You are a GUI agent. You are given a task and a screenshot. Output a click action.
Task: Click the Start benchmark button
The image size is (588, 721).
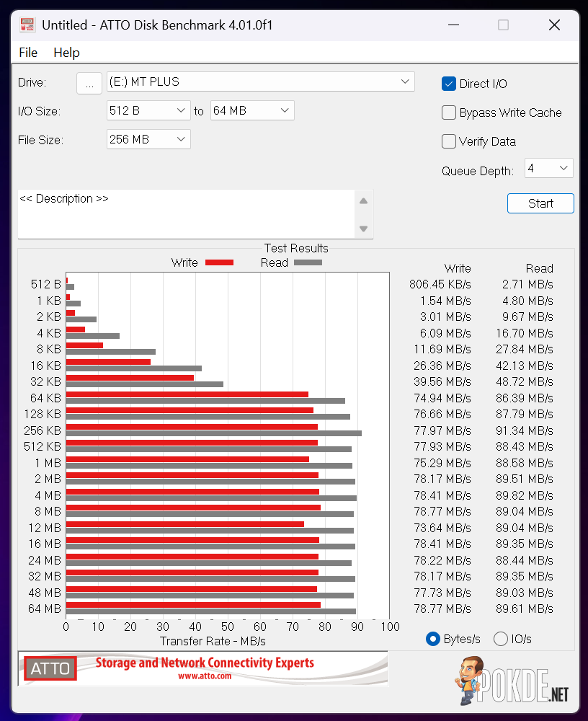540,203
